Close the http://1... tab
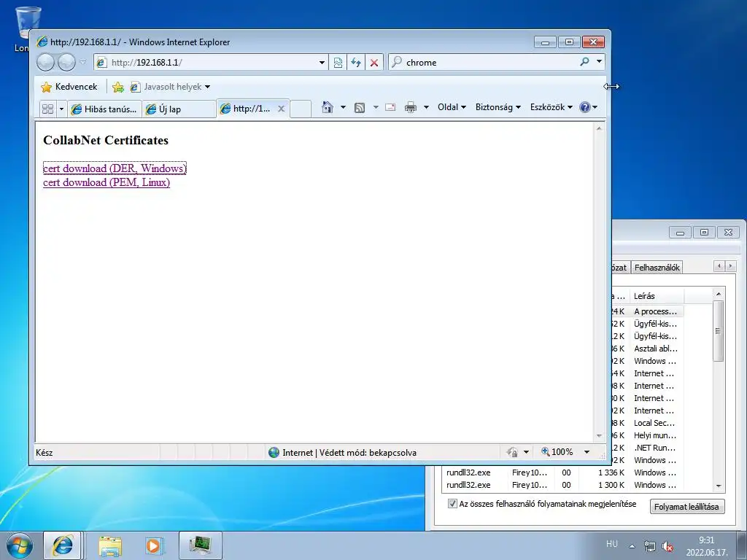 point(281,109)
